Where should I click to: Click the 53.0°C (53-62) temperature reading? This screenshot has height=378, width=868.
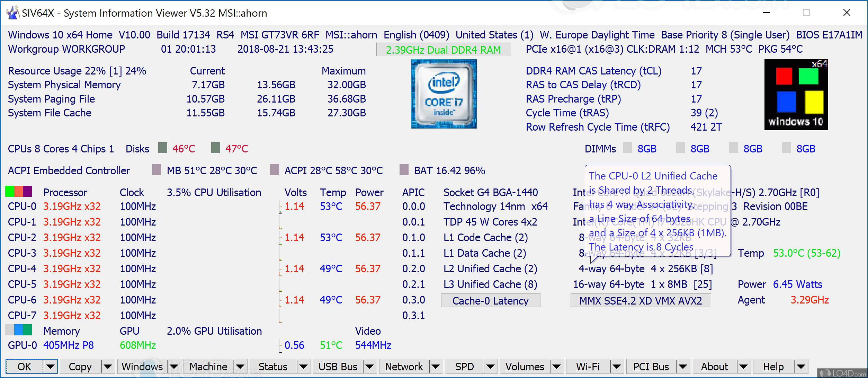click(807, 253)
